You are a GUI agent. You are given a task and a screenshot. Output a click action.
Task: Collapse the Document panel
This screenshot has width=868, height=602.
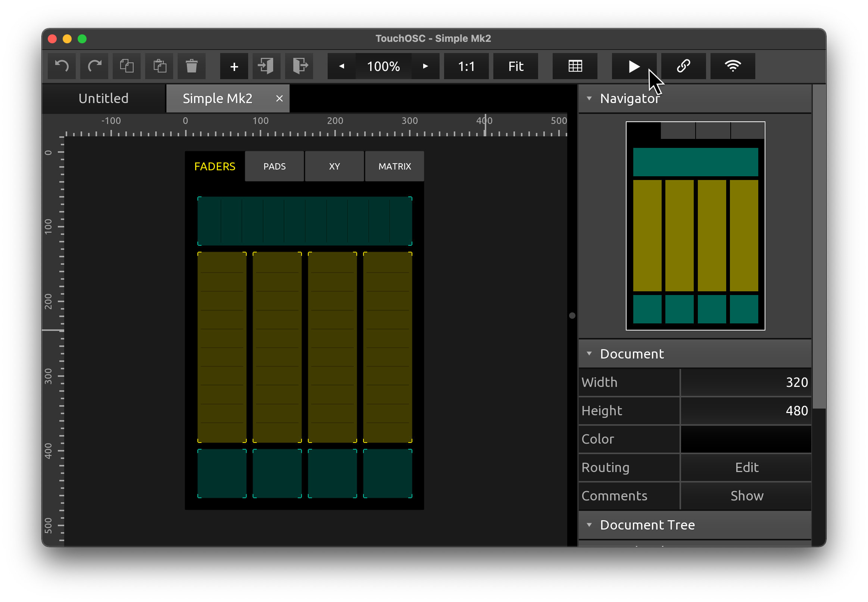tap(589, 354)
